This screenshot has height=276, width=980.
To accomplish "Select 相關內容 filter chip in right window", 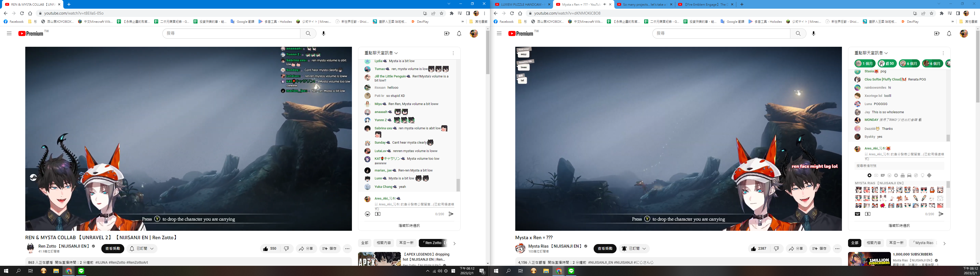I will click(874, 243).
